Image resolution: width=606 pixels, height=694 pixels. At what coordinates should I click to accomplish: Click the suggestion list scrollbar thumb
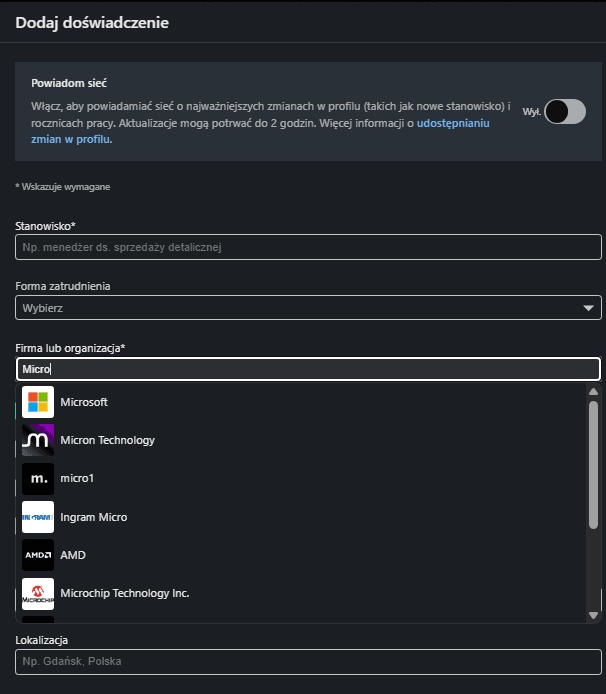point(594,465)
